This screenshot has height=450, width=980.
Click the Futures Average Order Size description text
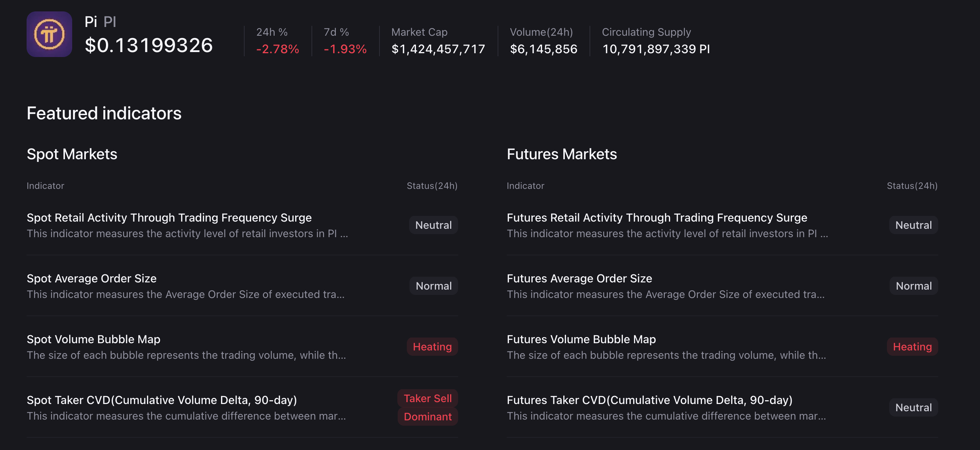tap(665, 294)
